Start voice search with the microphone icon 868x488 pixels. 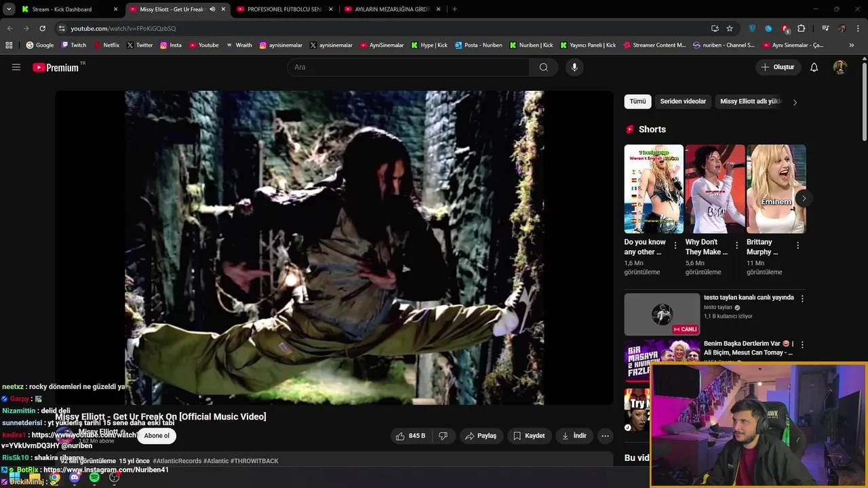click(574, 67)
